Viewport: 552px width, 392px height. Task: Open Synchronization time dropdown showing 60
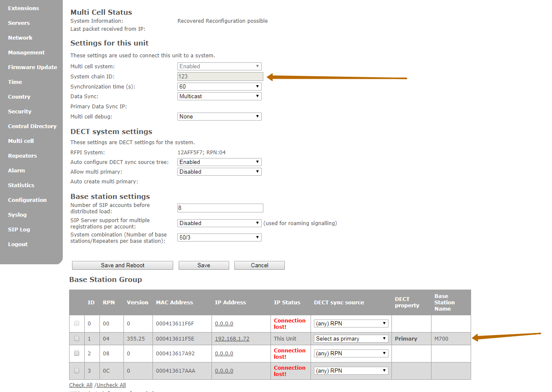pyautogui.click(x=220, y=86)
